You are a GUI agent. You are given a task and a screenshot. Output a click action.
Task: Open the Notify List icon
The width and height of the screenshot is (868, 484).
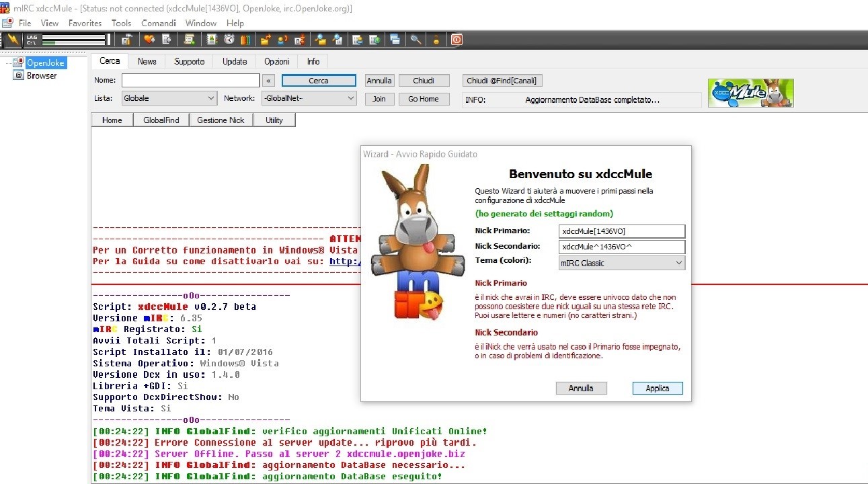click(x=358, y=40)
